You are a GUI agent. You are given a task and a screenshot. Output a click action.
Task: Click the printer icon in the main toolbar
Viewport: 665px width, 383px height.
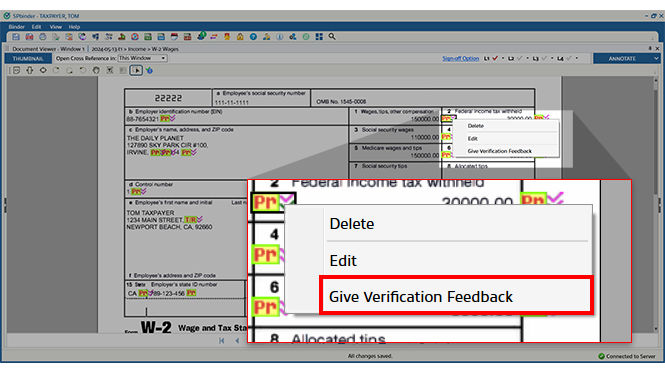coord(42,37)
